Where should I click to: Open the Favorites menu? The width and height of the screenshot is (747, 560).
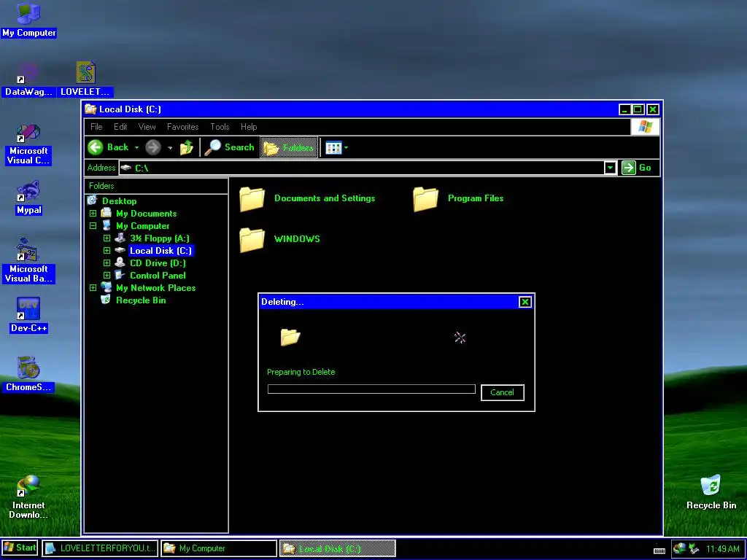click(182, 127)
